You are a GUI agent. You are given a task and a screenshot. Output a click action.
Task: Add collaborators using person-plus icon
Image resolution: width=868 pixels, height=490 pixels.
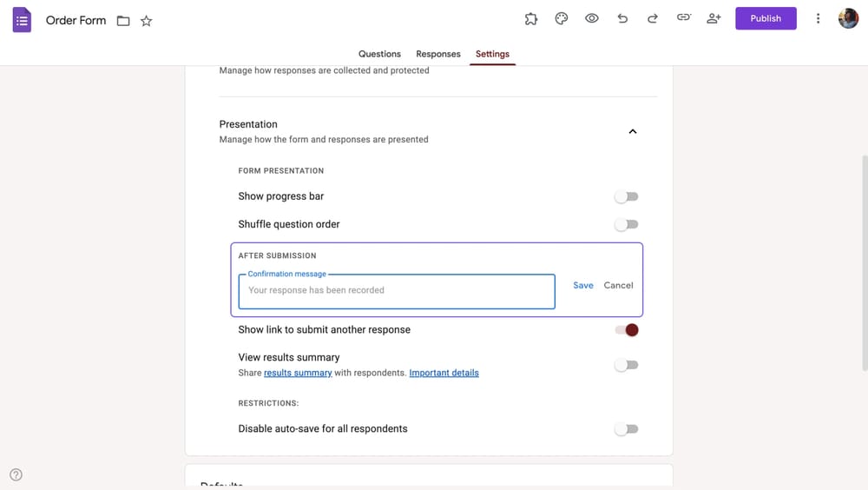tap(713, 18)
